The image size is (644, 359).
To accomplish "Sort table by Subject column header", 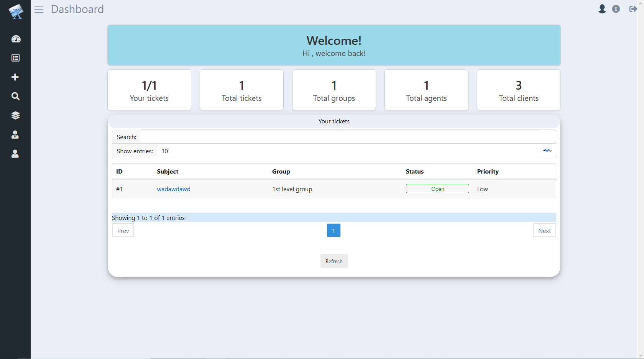I will 168,171.
